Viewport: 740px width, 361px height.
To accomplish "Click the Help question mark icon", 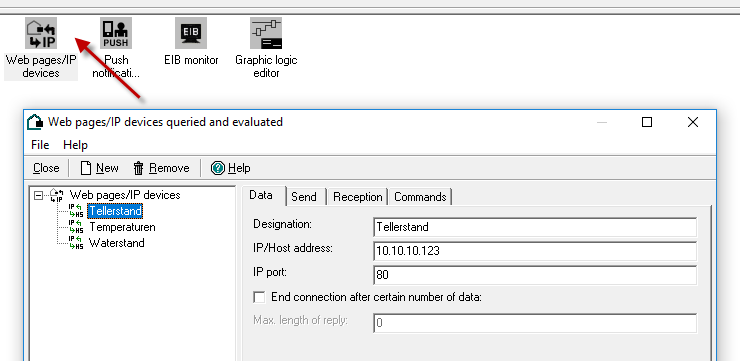I will (218, 168).
